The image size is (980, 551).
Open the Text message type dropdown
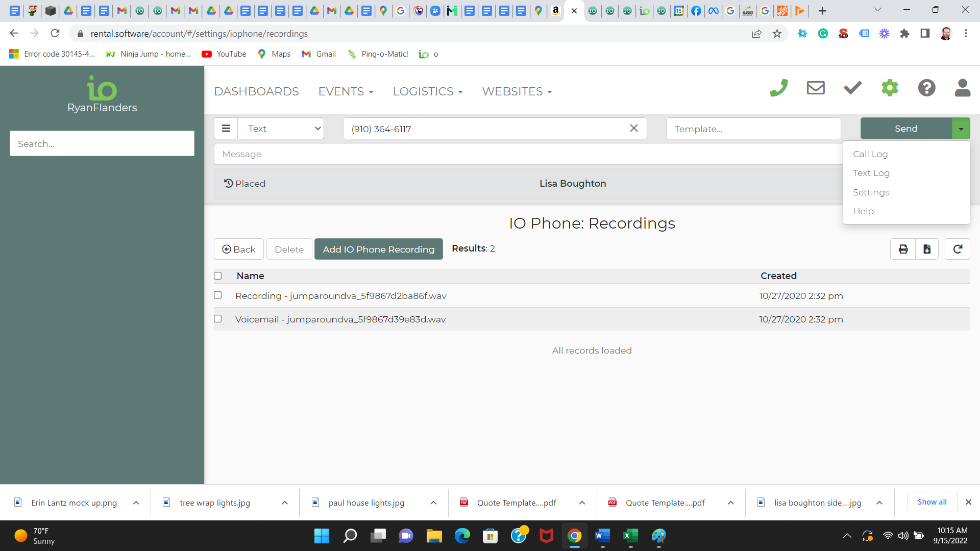281,129
